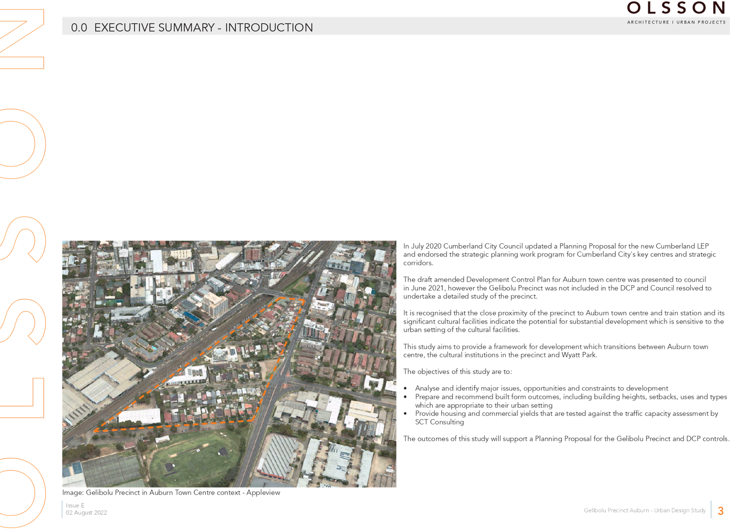Click the OLSSON logo in the top right
The height and width of the screenshot is (532, 756).
(676, 8)
